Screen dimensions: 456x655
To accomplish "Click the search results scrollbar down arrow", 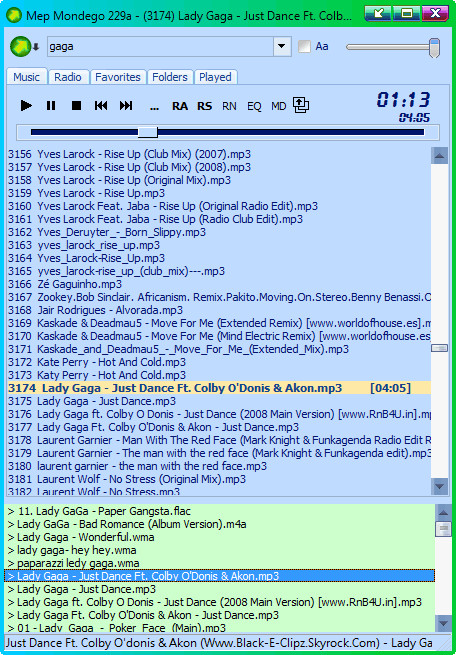I will (443, 624).
